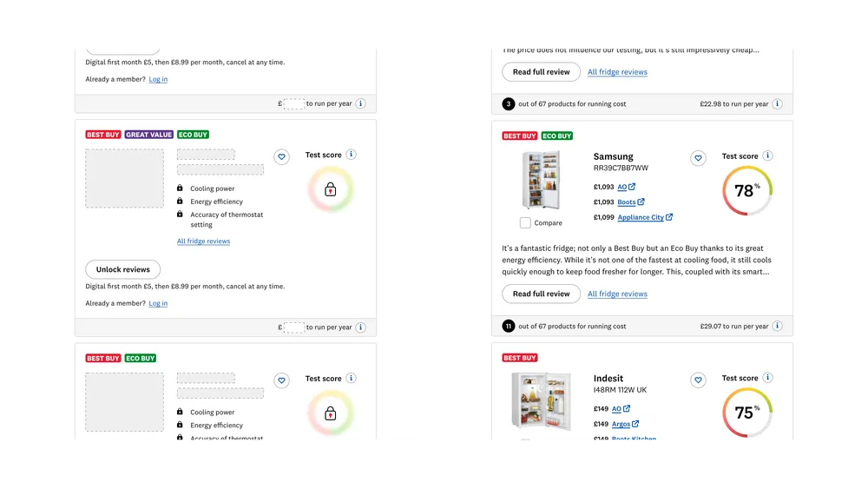This screenshot has width=868, height=489.
Task: Save the Indesit fridge using its heart icon
Action: pyautogui.click(x=698, y=380)
